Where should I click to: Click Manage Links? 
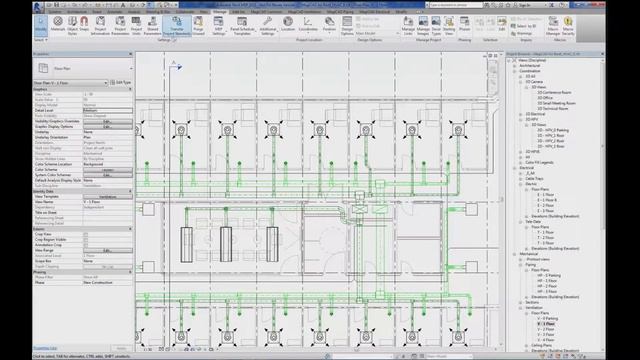click(408, 26)
